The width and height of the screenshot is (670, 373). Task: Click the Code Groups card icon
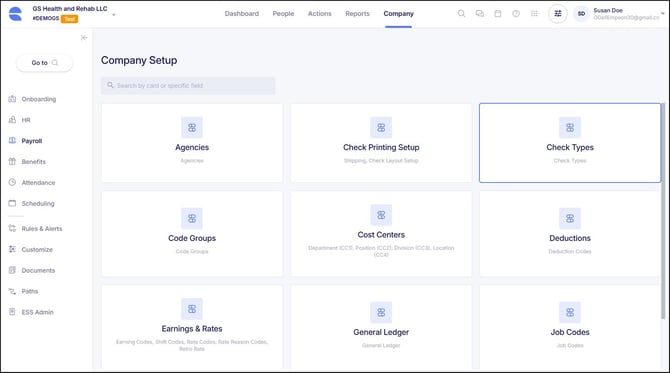click(x=192, y=218)
